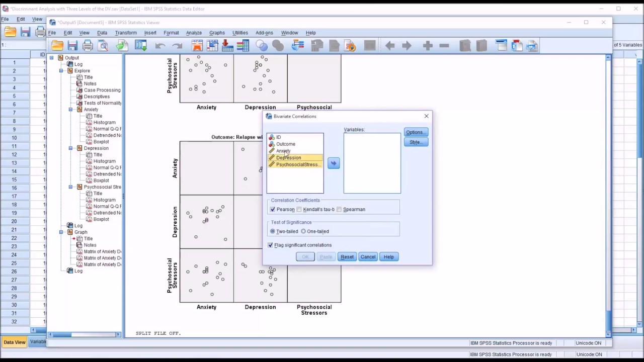Select PsychosocialStress variable in list

(295, 164)
